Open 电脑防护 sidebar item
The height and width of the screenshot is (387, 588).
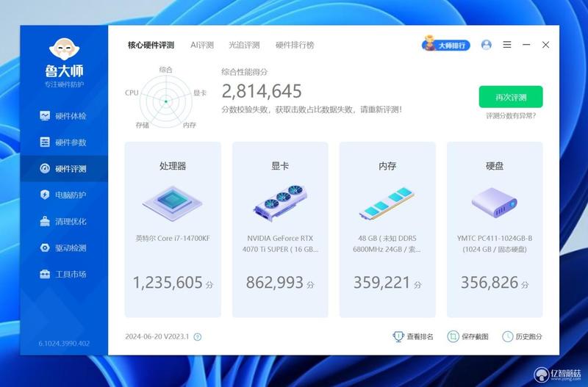click(x=63, y=195)
